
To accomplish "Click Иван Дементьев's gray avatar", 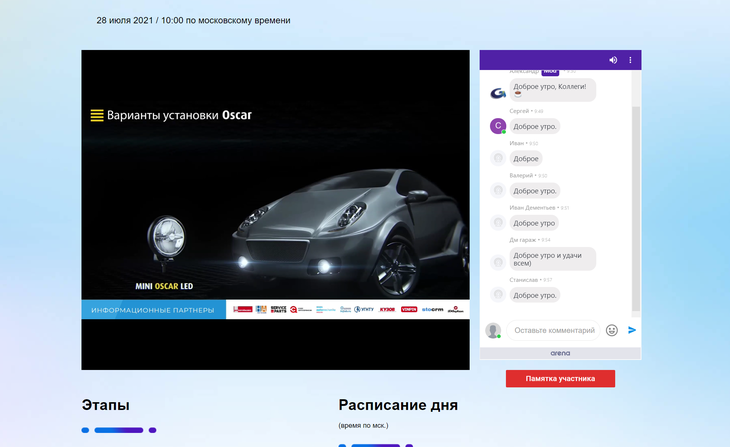I will click(x=498, y=223).
